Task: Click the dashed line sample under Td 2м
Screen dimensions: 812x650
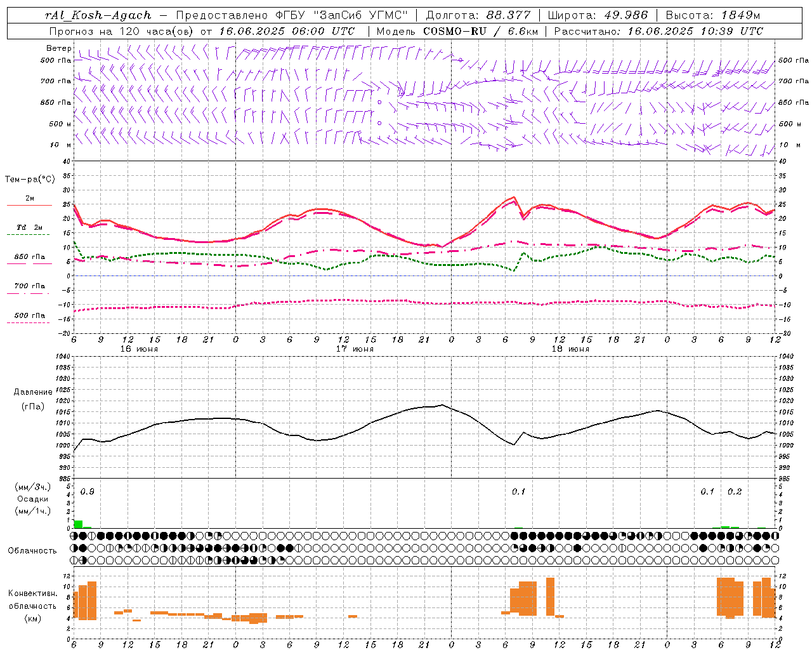Action: coord(29,235)
